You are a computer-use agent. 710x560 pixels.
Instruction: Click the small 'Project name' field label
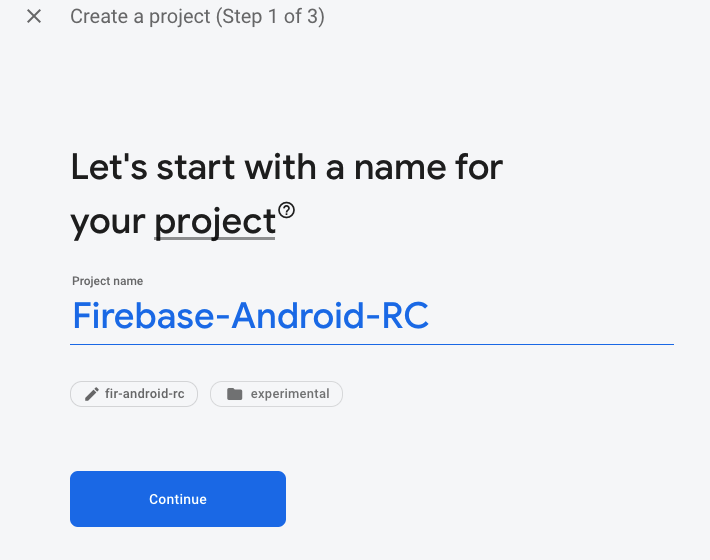coord(107,281)
